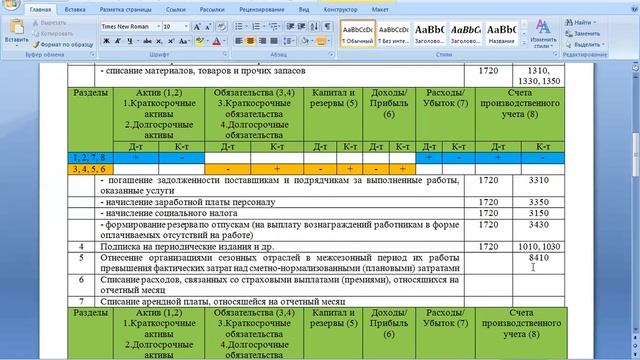Click table cell containing 8410
This screenshot has width=640, height=360.
[x=538, y=263]
